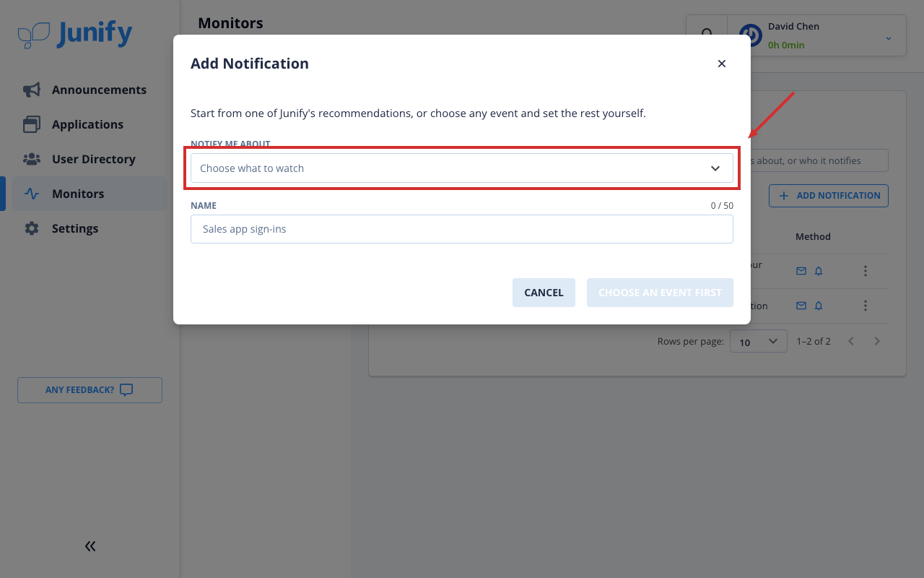Click the Announcements megaphone icon
This screenshot has width=924, height=578.
pos(32,90)
